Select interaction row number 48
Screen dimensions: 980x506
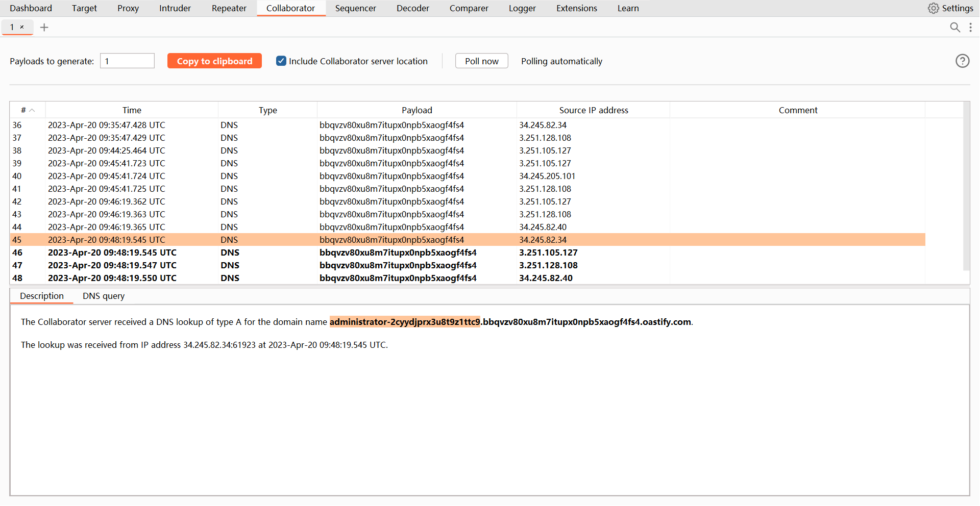[x=255, y=278]
